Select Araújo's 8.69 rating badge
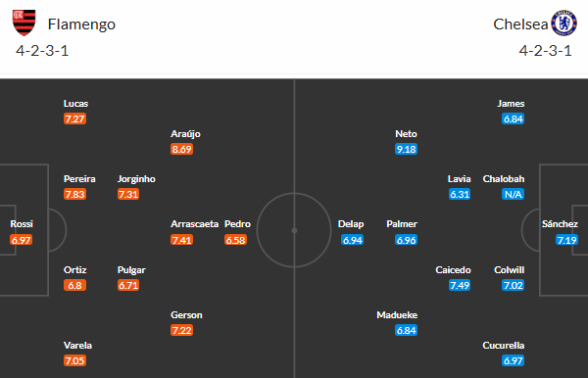The image size is (588, 378). (181, 149)
